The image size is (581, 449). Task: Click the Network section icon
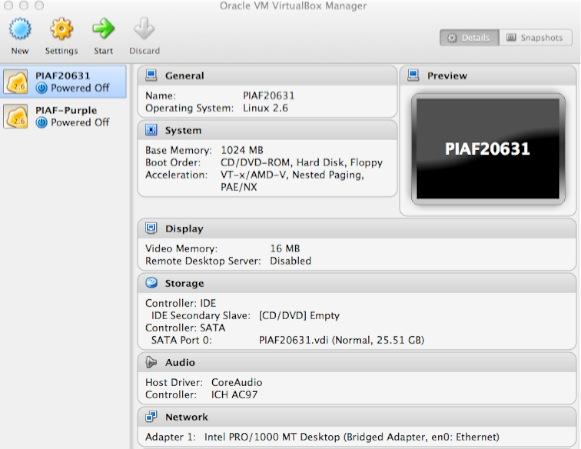[151, 416]
